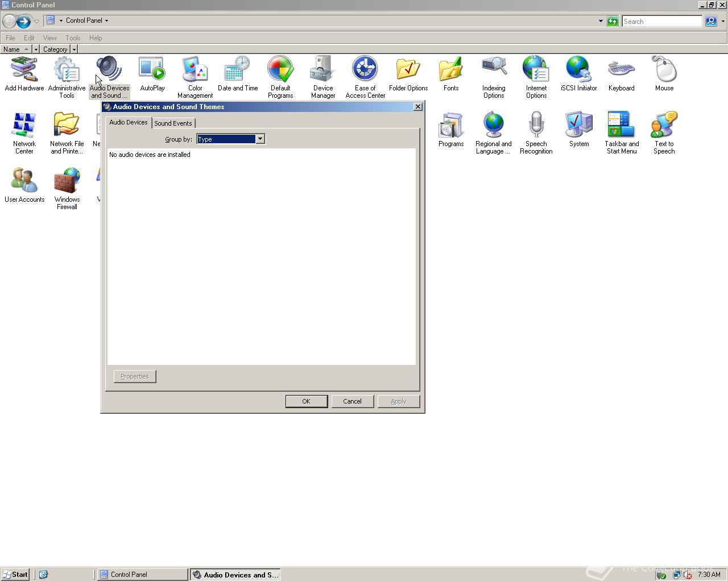The image size is (728, 582).
Task: Select the Audio Devices tab
Action: point(129,122)
